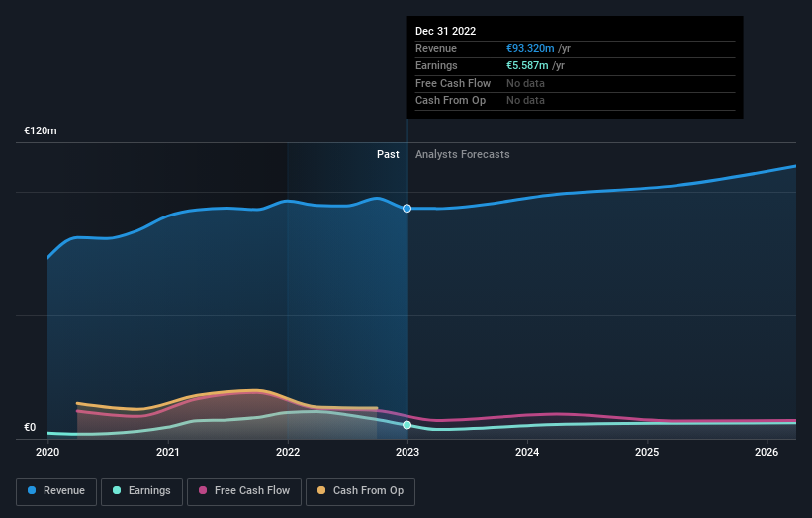Click the Revenue row label in tooltip
812x518 pixels.
click(436, 48)
